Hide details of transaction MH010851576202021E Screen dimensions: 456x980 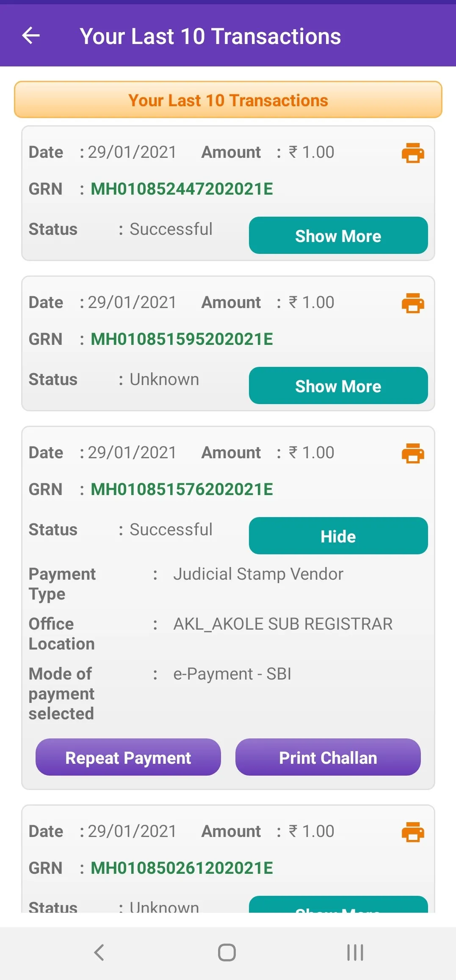338,536
